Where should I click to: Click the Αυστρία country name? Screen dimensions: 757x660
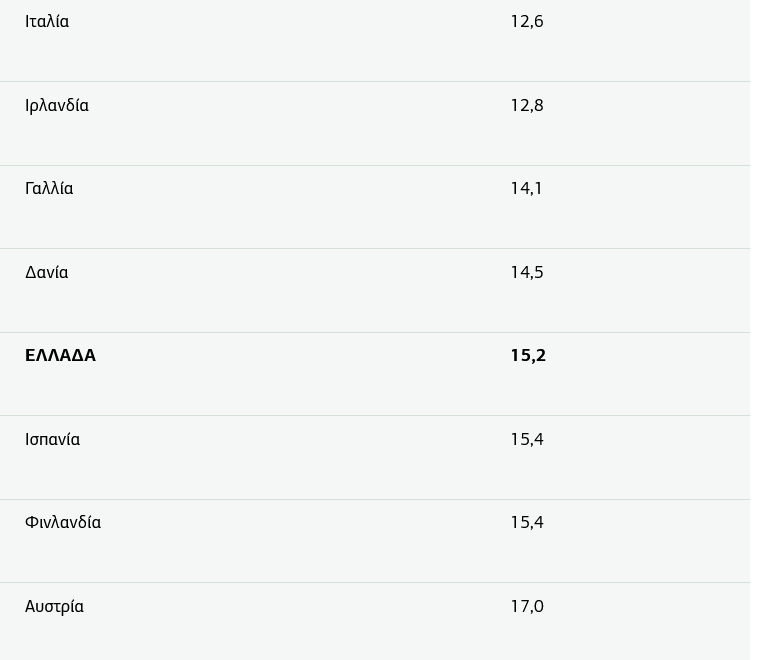click(x=54, y=607)
